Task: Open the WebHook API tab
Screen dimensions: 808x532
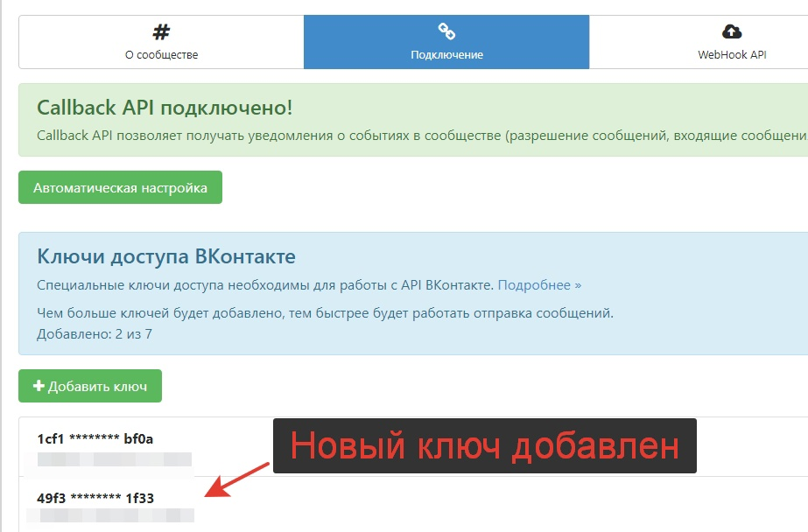Action: (730, 40)
